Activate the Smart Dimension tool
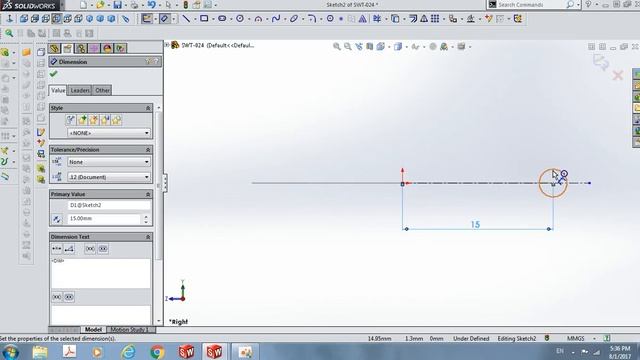Image resolution: width=640 pixels, height=360 pixels. (x=164, y=19)
